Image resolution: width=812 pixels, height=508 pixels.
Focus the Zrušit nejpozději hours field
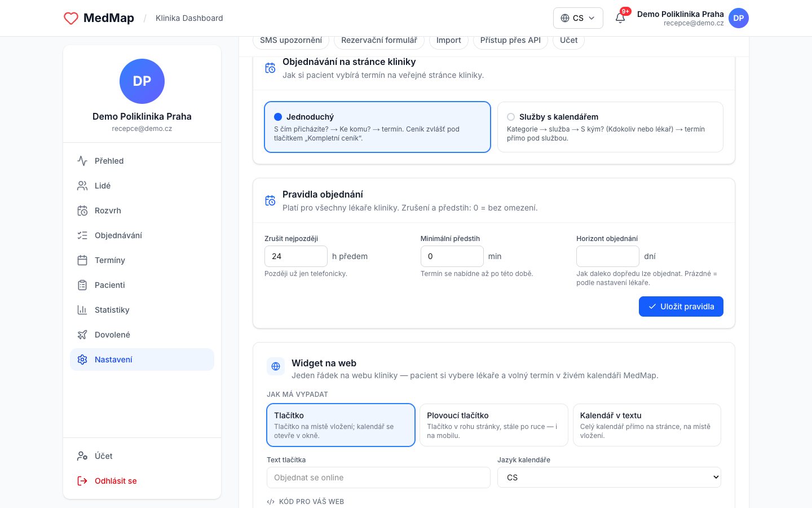tap(296, 256)
